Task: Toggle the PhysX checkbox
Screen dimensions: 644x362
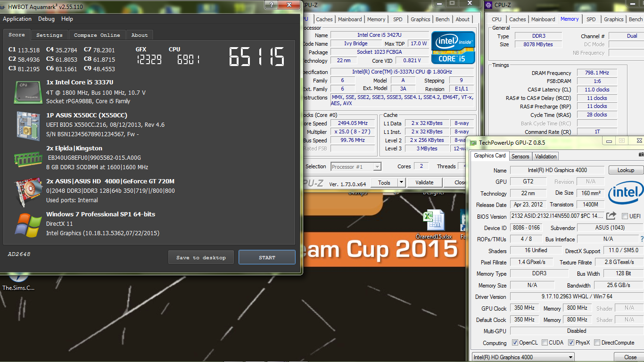Action: (x=571, y=343)
